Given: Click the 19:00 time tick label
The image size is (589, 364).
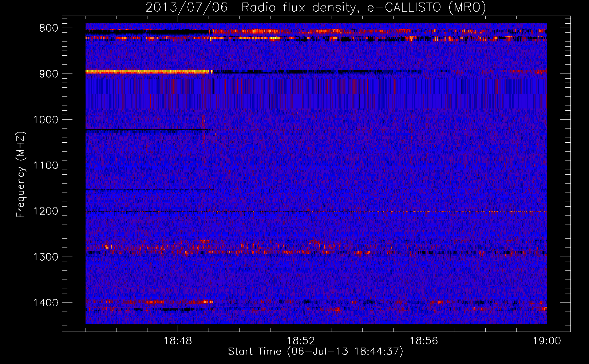Looking at the screenshot, I should (x=547, y=341).
